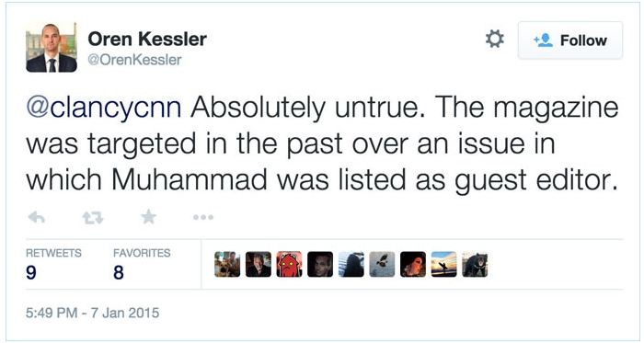Open the tweet timestamp 5:49 PM - 7 Jan 2015
This screenshot has height=343, width=644.
click(92, 313)
